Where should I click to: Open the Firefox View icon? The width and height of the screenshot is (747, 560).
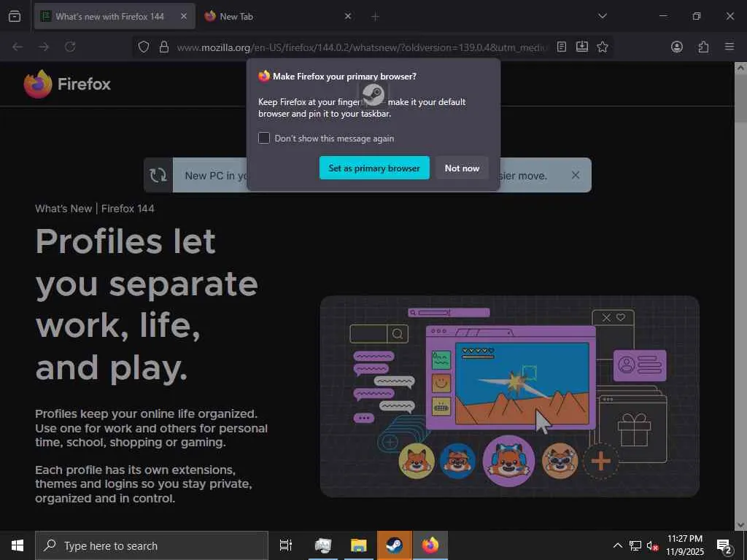point(15,16)
